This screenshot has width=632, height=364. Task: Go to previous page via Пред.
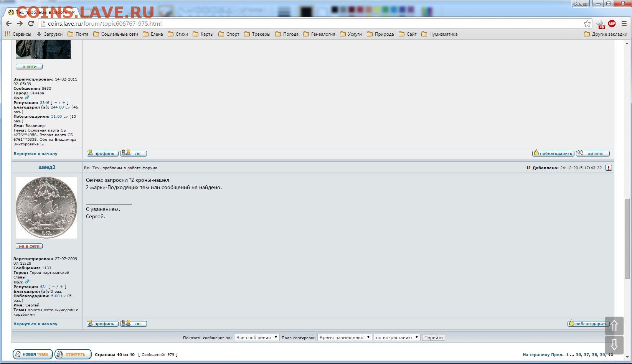point(557,355)
